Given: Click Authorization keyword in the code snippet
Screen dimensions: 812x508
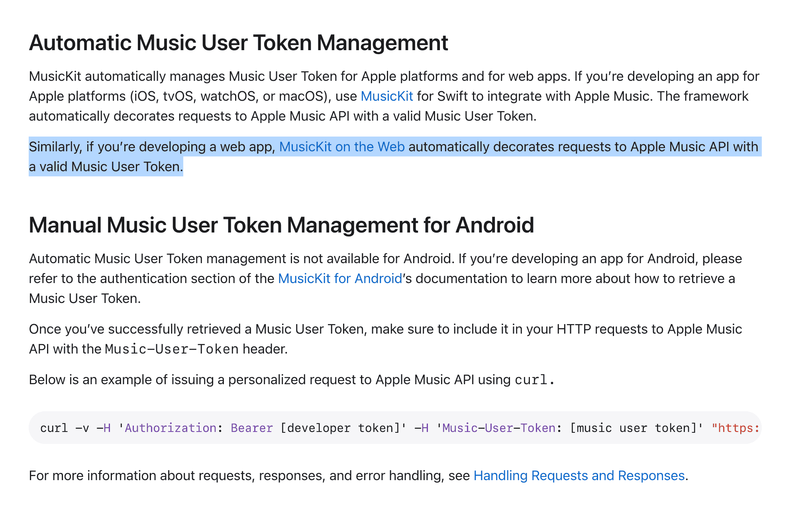Looking at the screenshot, I should pos(171,428).
